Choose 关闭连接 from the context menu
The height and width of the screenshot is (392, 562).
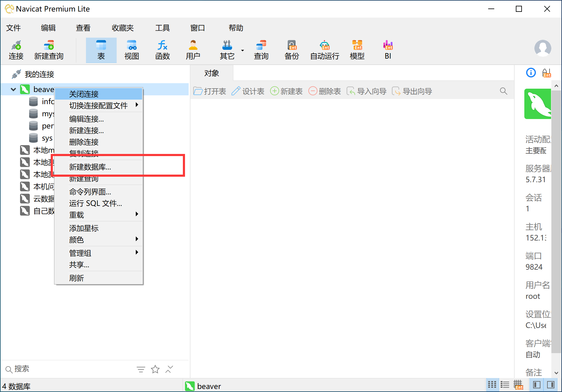pos(98,94)
